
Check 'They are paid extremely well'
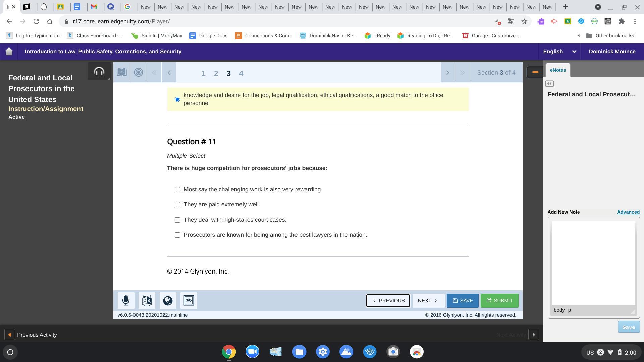point(177,205)
